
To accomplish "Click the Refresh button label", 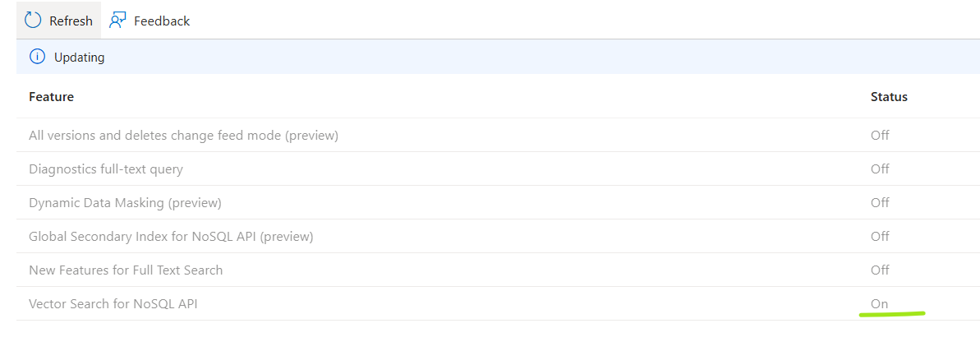I will [71, 21].
